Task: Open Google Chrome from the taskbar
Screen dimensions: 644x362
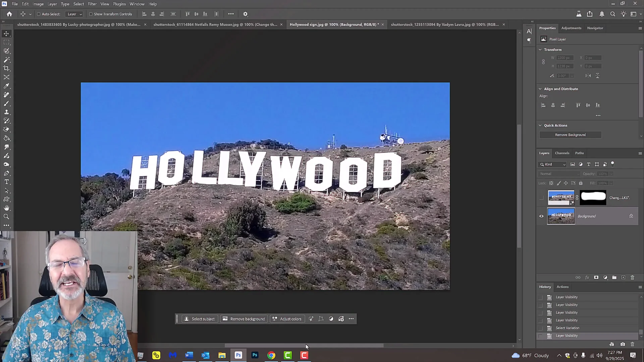Action: pos(271,355)
